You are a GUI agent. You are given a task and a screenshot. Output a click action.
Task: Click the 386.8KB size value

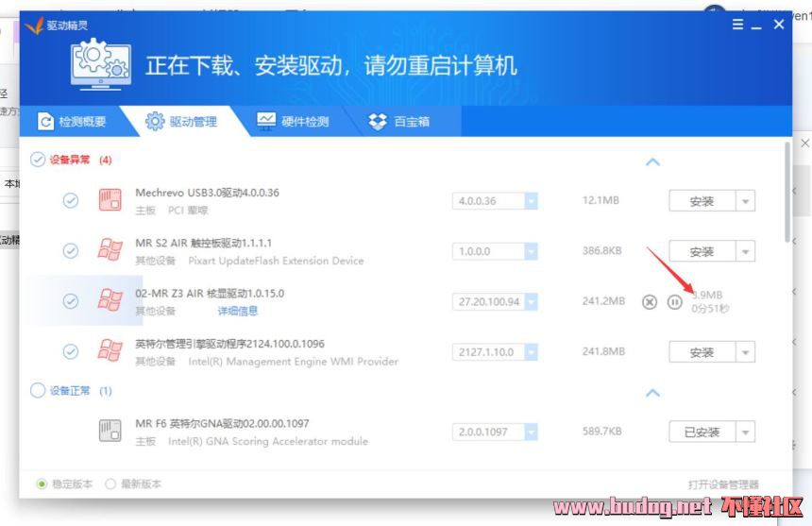[x=601, y=250]
